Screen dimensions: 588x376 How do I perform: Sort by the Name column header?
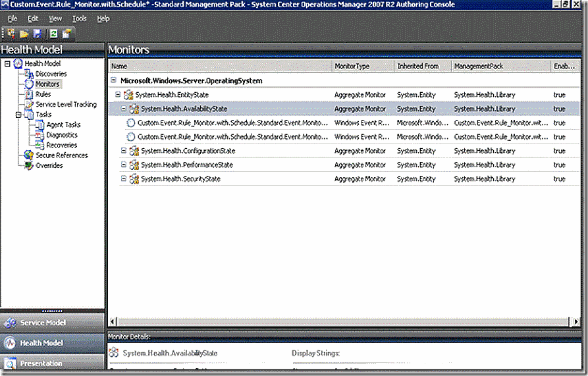click(221, 67)
